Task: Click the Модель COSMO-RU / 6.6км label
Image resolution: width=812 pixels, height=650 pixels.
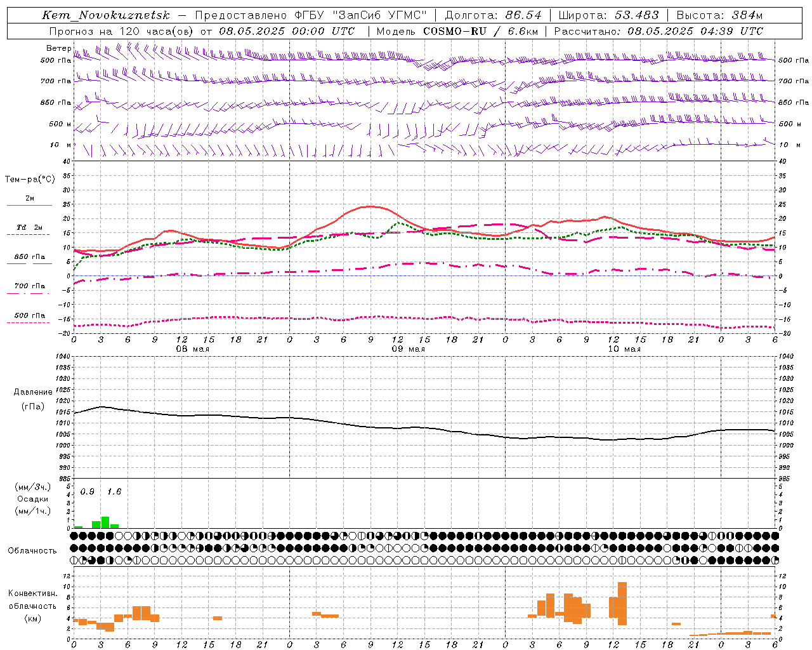Action: [x=457, y=31]
